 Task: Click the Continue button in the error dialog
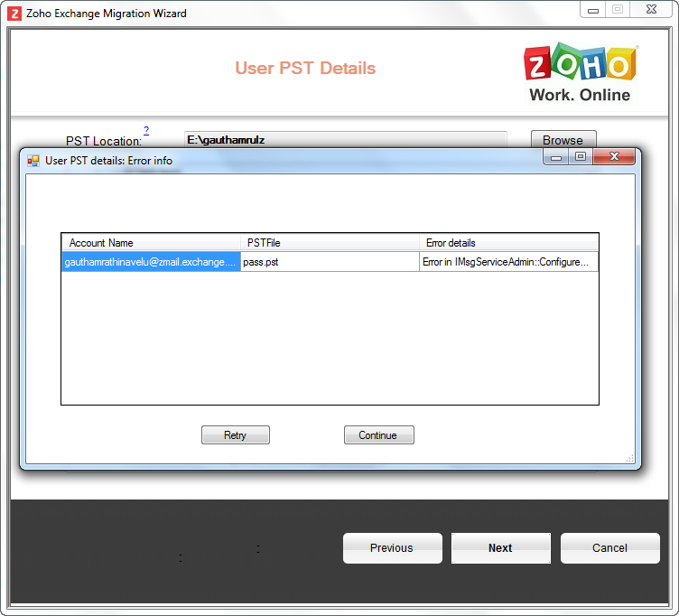[x=379, y=435]
